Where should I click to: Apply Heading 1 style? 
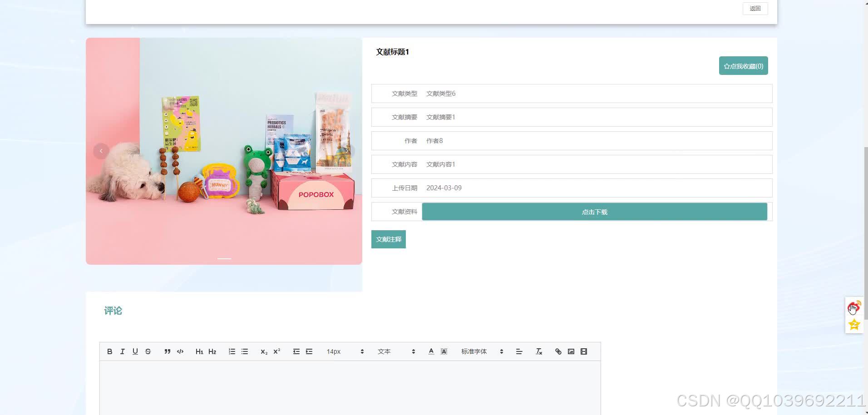(199, 351)
